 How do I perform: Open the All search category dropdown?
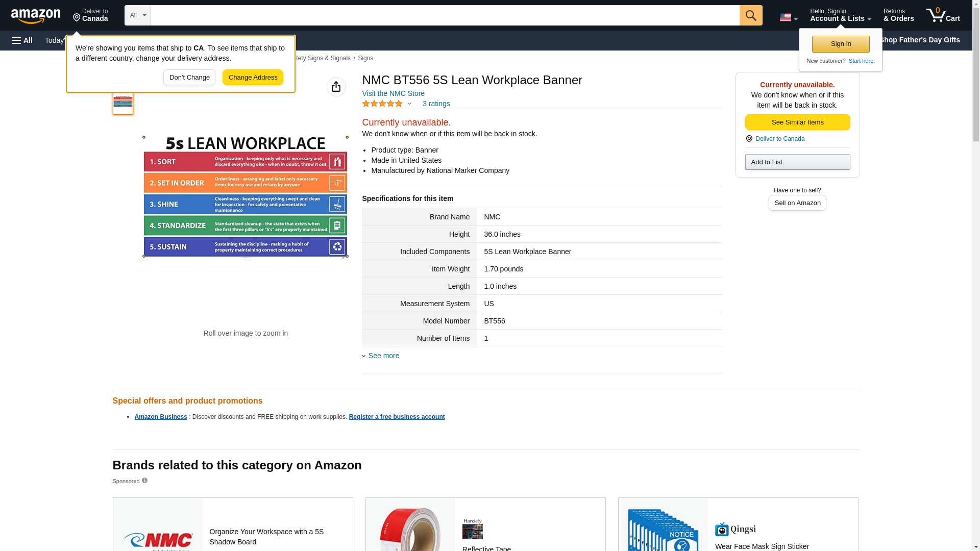pyautogui.click(x=137, y=15)
